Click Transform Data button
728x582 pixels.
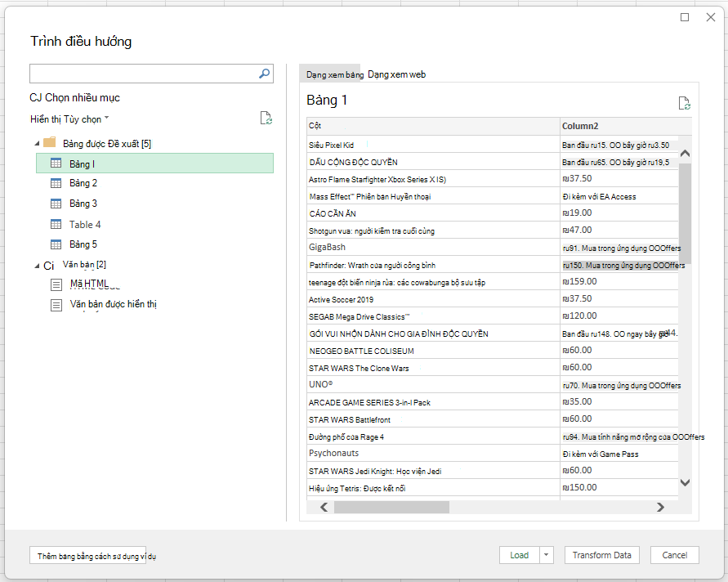click(601, 555)
